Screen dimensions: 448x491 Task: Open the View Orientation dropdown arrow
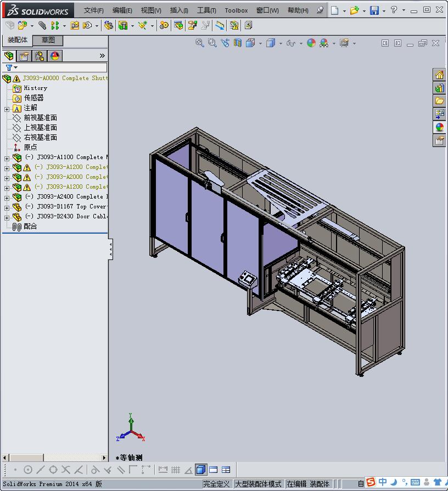(260, 43)
